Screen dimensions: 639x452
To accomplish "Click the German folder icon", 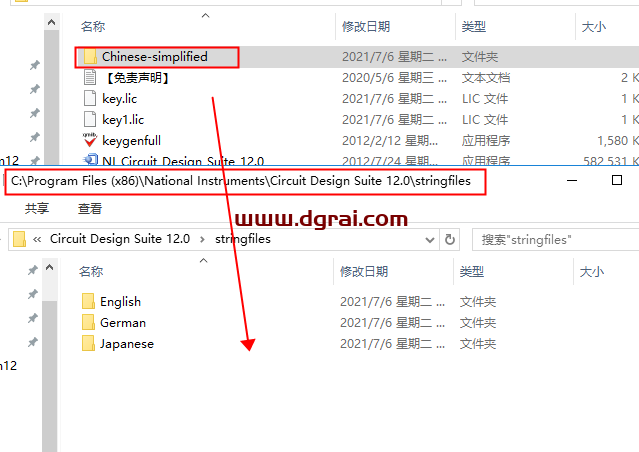I will 88,323.
